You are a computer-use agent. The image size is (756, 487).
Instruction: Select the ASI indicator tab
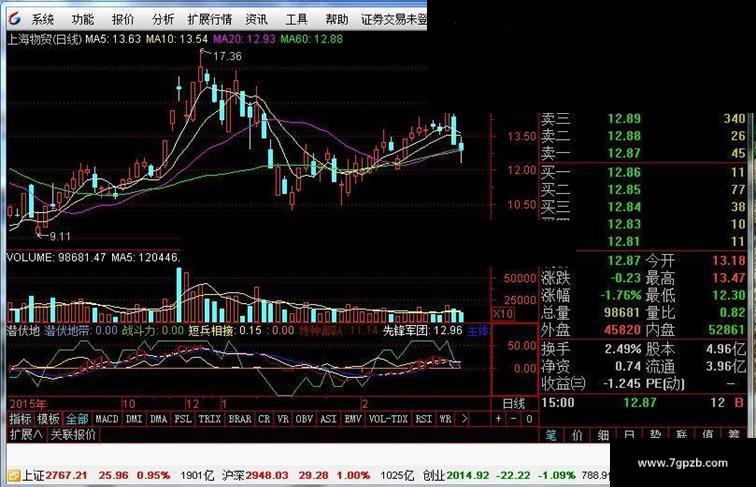click(328, 419)
